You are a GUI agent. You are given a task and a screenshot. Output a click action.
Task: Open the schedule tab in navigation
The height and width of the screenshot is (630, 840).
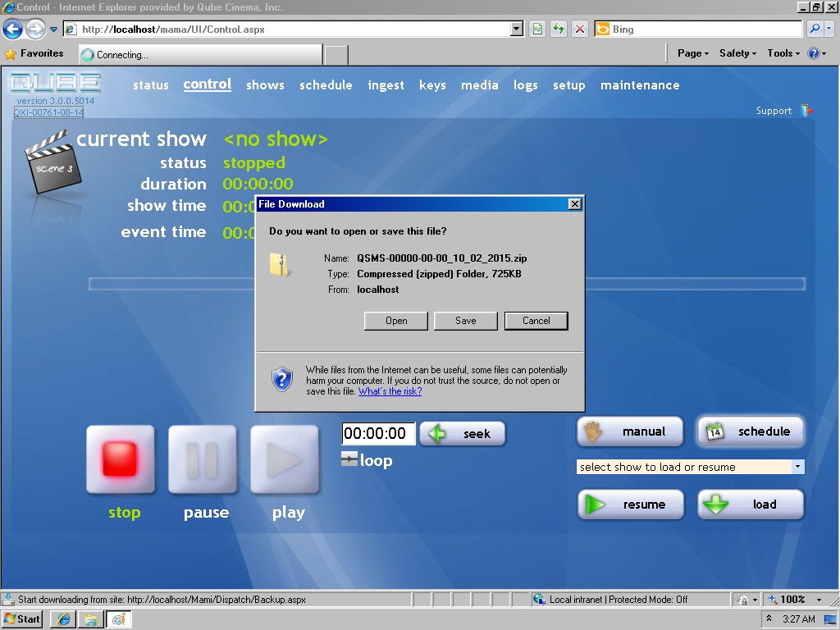point(326,85)
